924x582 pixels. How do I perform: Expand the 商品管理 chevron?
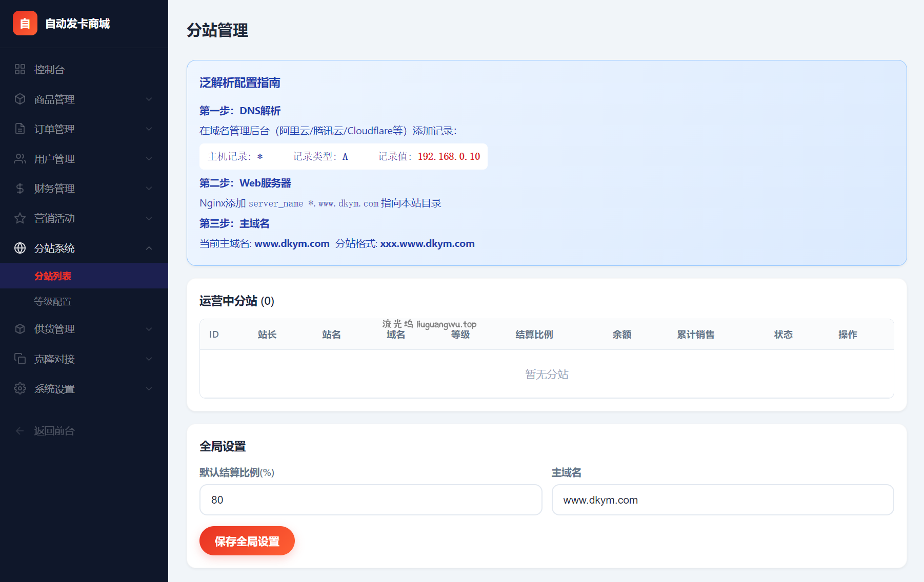tap(149, 99)
